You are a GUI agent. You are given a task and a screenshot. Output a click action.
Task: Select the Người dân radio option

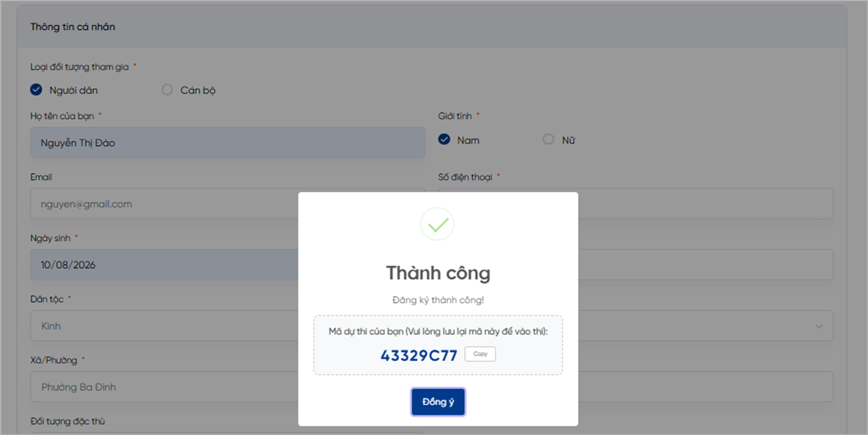click(x=36, y=90)
